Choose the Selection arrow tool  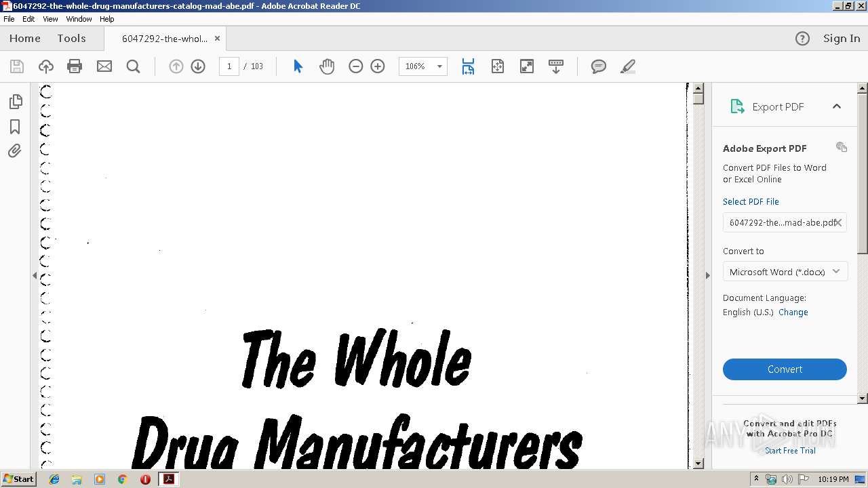[298, 66]
